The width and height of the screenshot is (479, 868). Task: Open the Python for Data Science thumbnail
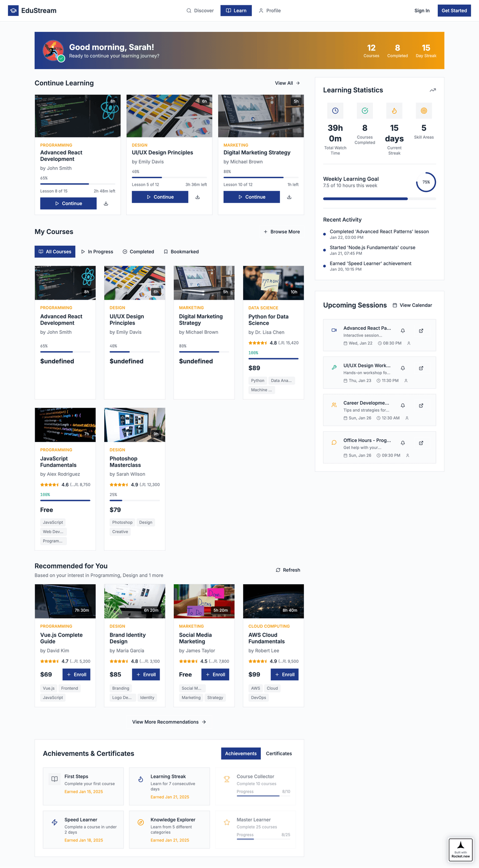pos(274,283)
